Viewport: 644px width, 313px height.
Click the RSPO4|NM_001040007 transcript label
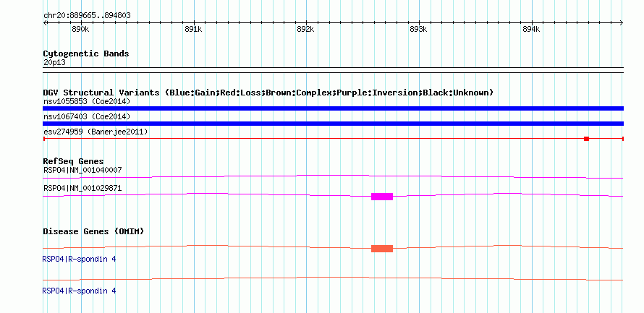pyautogui.click(x=82, y=170)
